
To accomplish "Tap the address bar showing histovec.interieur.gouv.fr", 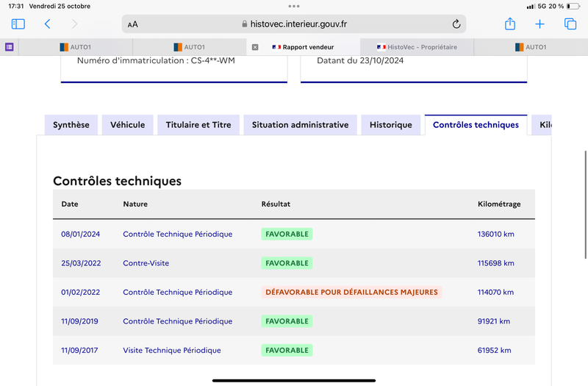I will [294, 24].
